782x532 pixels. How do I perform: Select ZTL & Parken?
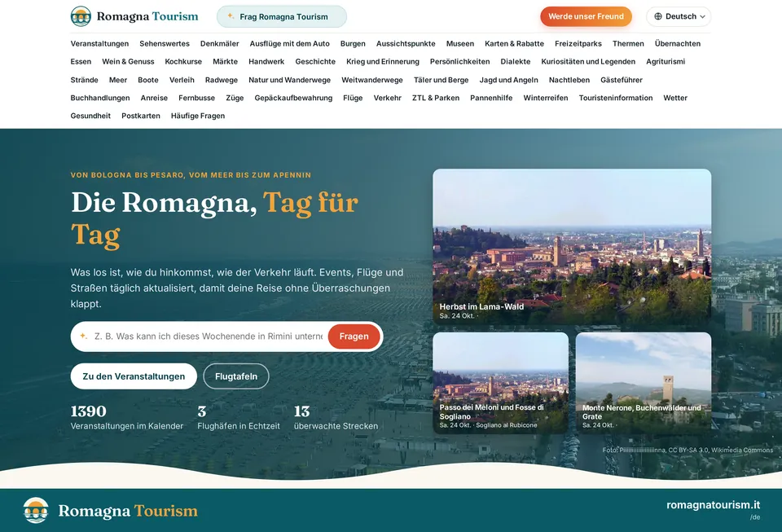coord(436,98)
